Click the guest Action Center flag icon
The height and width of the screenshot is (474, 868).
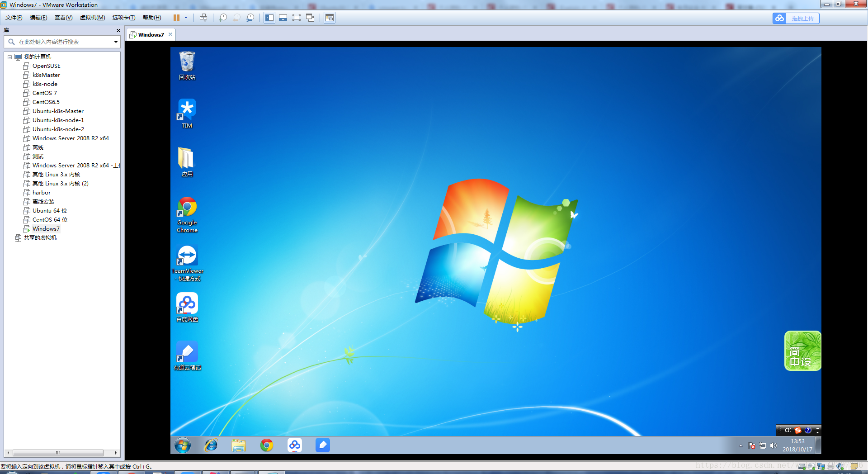752,446
